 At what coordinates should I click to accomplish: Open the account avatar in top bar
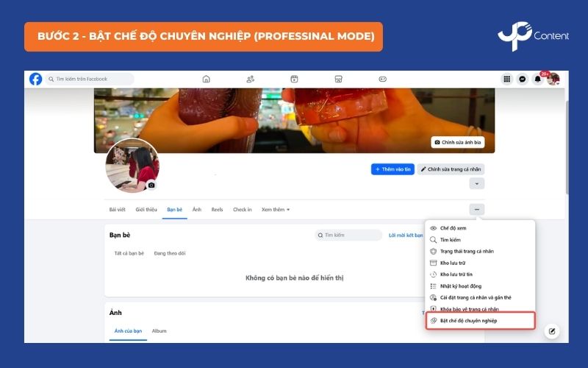(553, 79)
